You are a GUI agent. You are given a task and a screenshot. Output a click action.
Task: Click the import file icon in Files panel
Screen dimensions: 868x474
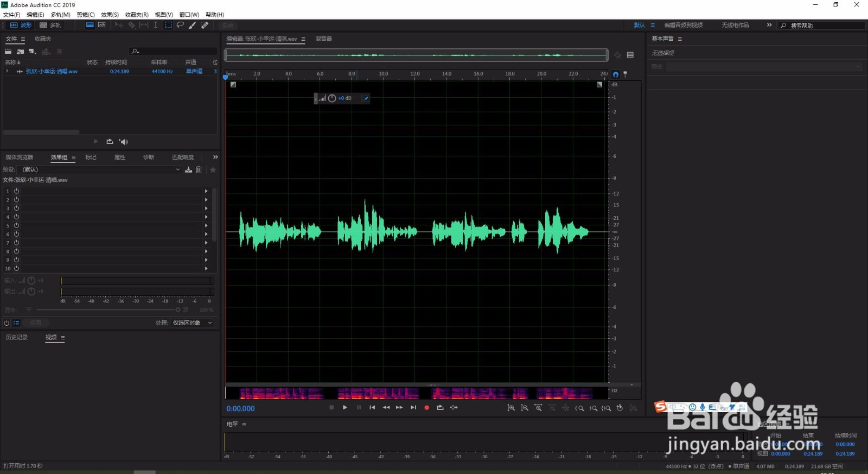[20, 51]
